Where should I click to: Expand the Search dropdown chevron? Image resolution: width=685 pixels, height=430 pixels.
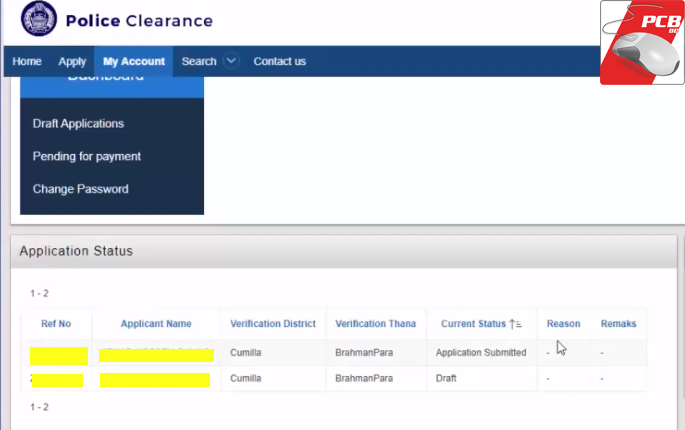pyautogui.click(x=232, y=61)
